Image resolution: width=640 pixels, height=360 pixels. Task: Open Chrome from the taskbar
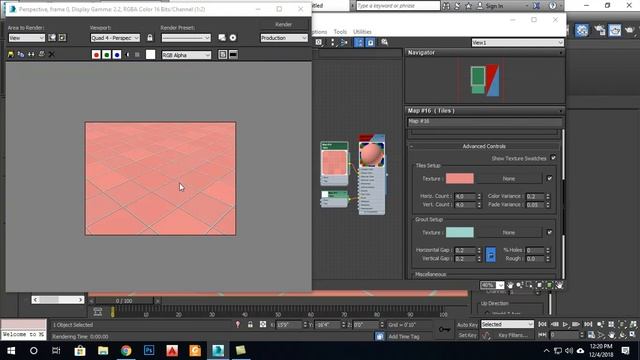tap(126, 351)
